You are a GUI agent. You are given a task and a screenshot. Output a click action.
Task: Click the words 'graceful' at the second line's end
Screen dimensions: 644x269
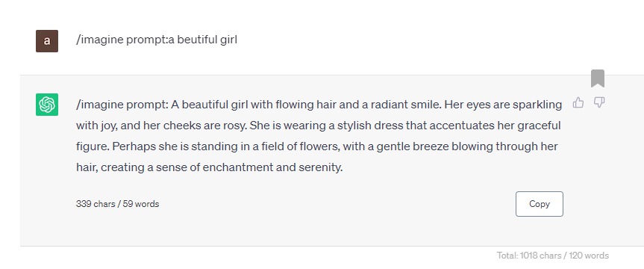(539, 126)
